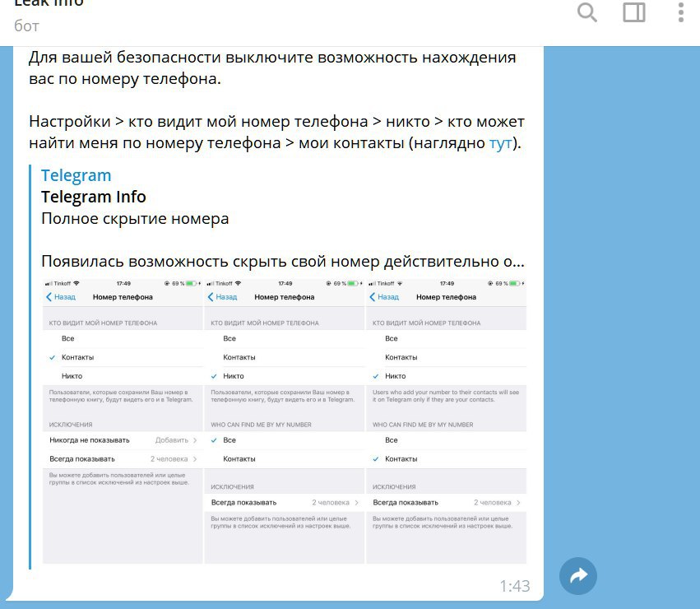Screen dimensions: 700x609
Task: Open the three-dot more options menu
Action: (x=680, y=12)
